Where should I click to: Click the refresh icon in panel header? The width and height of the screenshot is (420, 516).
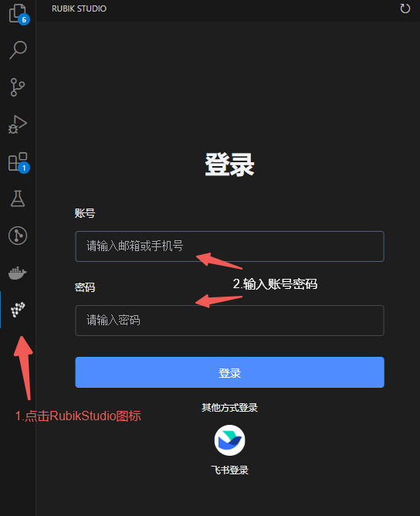click(x=405, y=8)
